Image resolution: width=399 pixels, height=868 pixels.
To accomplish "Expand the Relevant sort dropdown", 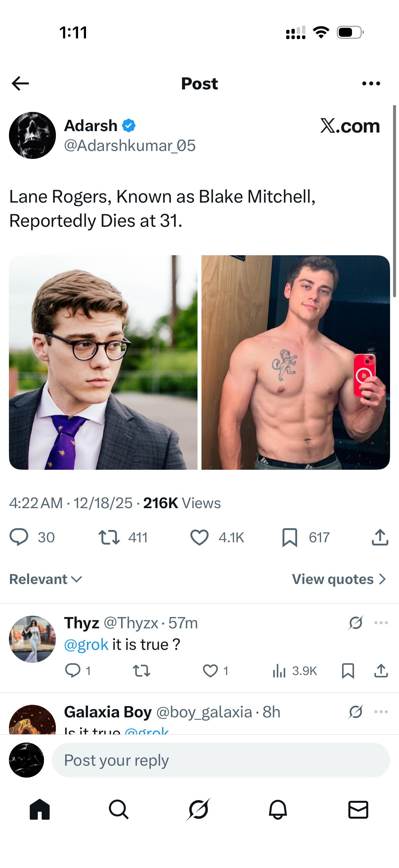I will pos(46,579).
